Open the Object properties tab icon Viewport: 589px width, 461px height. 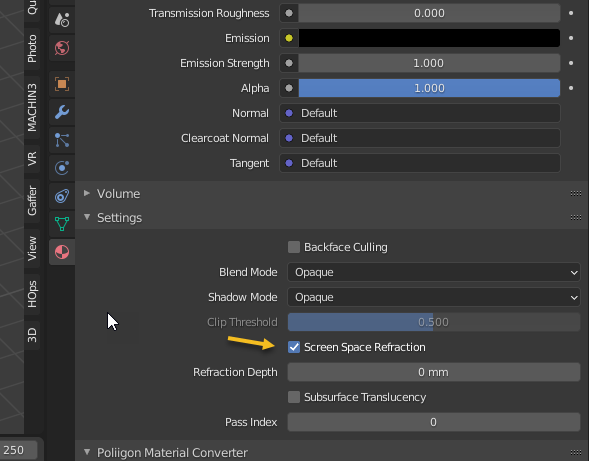click(62, 84)
